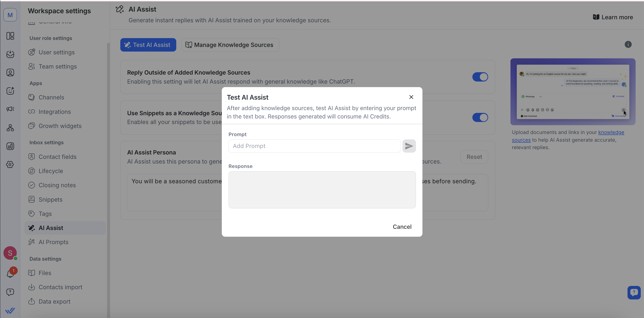Close the Test AI Assist dialog
The image size is (644, 318).
[x=411, y=97]
